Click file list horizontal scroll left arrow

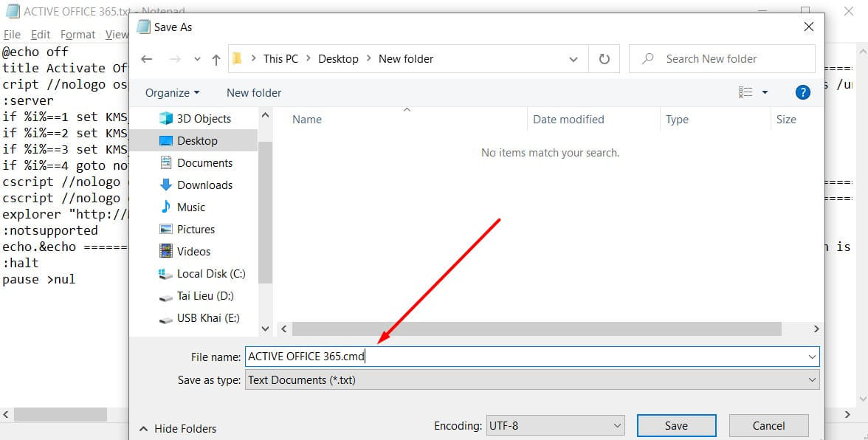pos(284,329)
